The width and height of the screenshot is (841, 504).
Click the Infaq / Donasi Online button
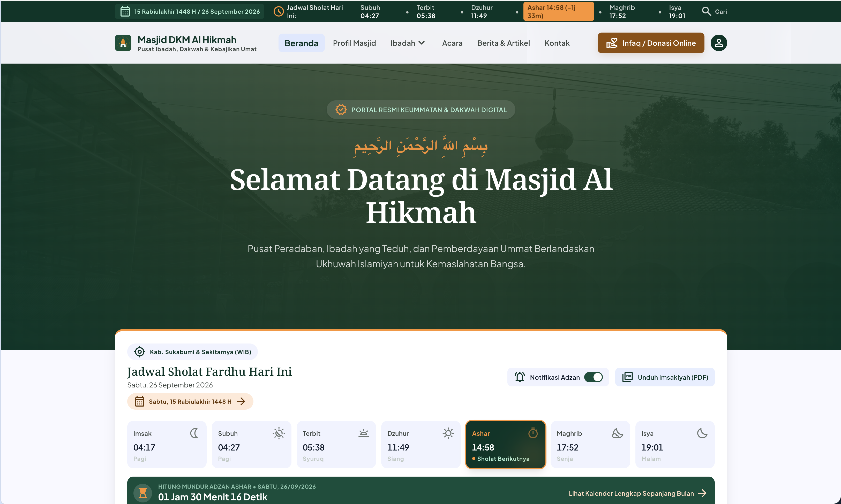pyautogui.click(x=651, y=43)
